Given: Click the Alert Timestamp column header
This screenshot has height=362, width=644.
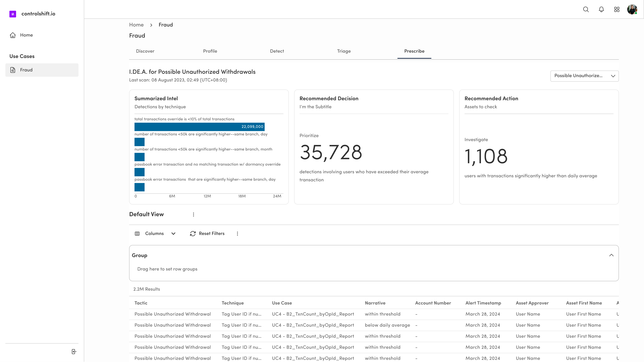Looking at the screenshot, I should [483, 303].
